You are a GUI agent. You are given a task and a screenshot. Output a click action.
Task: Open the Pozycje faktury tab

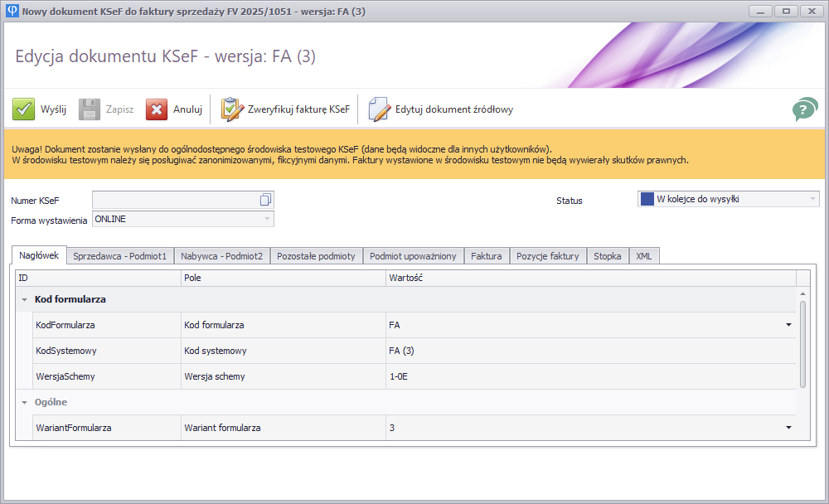[x=547, y=256]
